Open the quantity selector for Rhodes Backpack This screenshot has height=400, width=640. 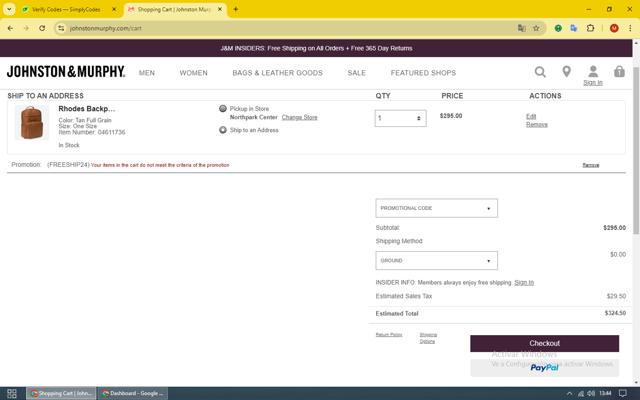pyautogui.click(x=400, y=118)
